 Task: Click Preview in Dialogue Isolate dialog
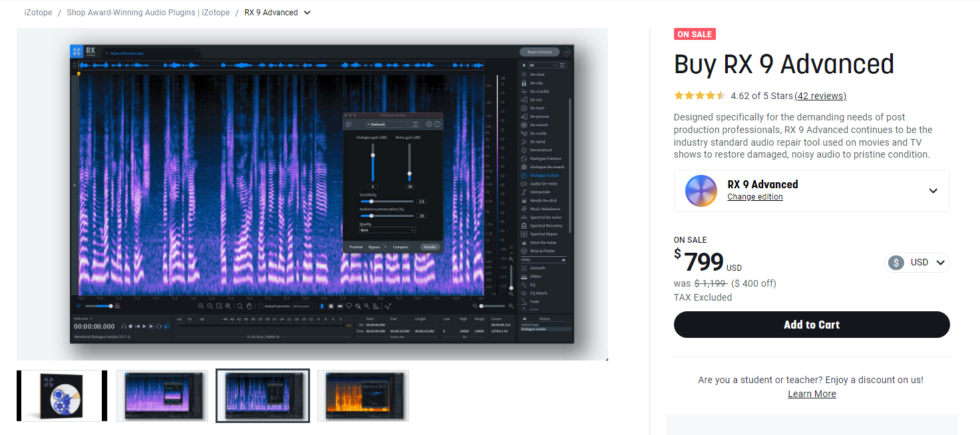[x=356, y=247]
